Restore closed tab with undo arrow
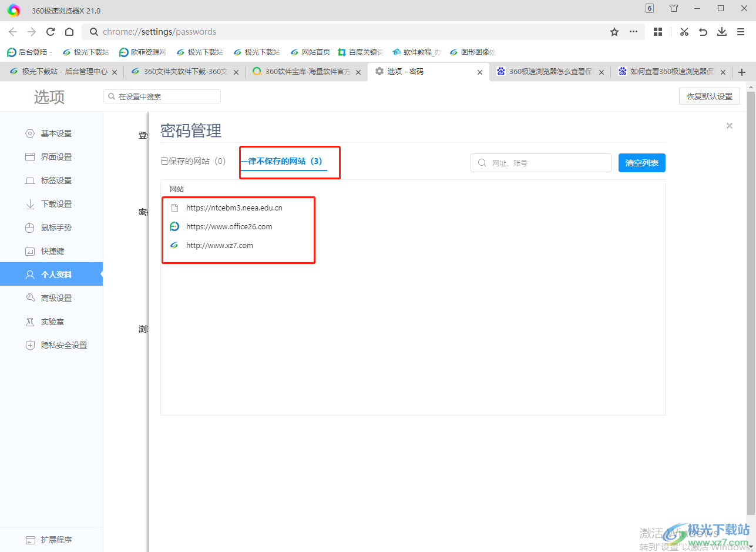The width and height of the screenshot is (756, 552). click(703, 32)
